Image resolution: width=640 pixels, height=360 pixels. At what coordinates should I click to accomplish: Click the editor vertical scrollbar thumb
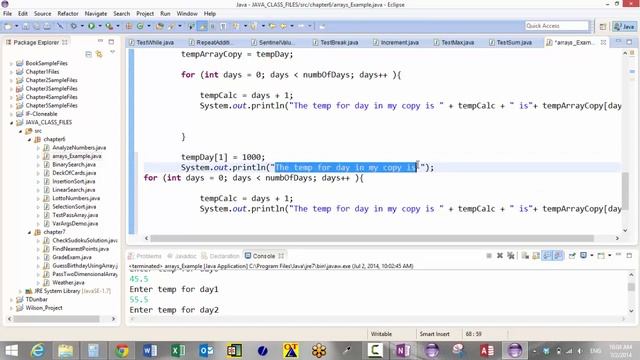[x=625, y=191]
